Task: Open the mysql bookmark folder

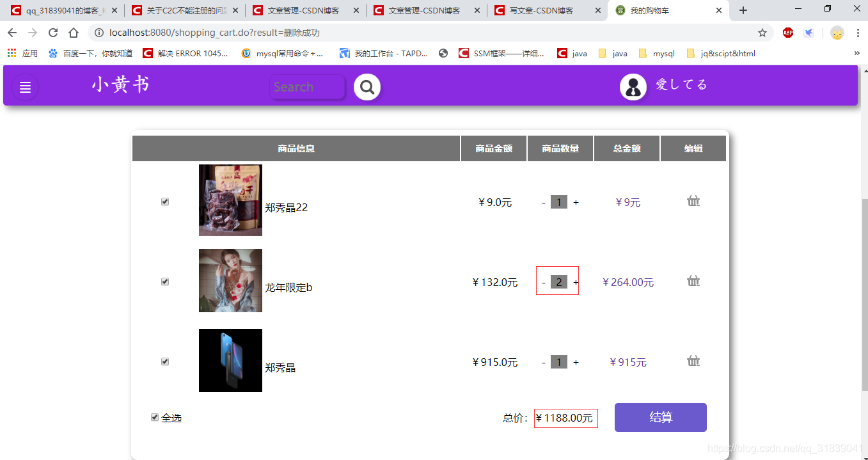Action: pos(656,53)
